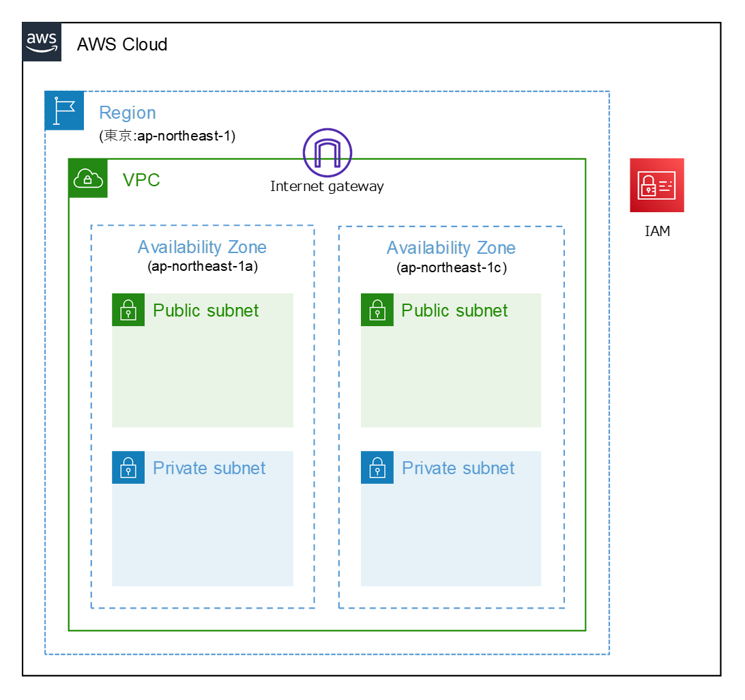Viewport: 745px width, 700px height.
Task: Select the Region label text
Action: pyautogui.click(x=128, y=113)
